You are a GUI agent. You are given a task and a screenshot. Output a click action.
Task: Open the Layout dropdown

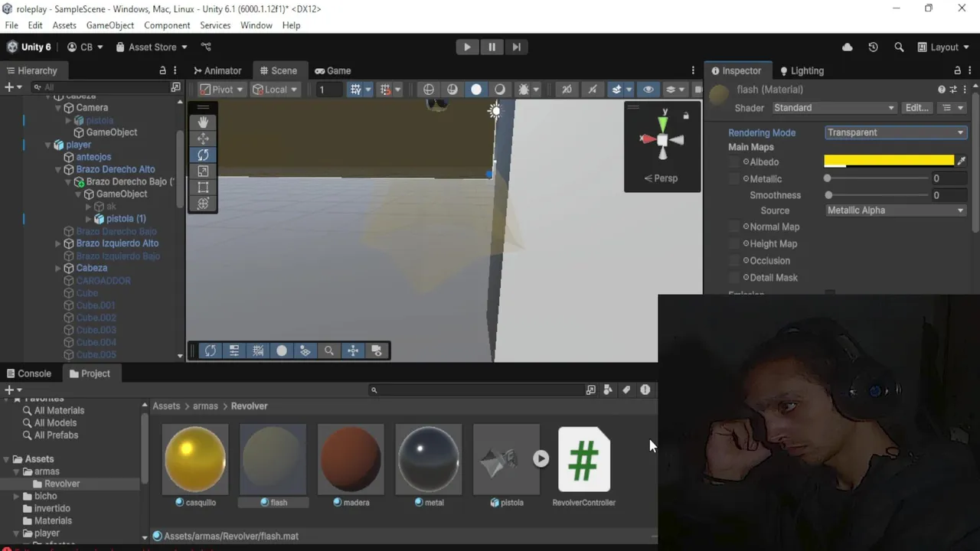coord(943,47)
